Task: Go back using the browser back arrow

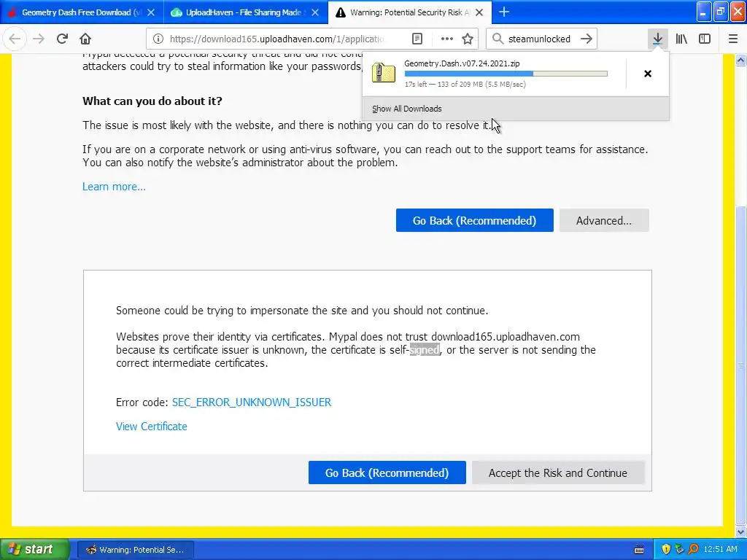Action: [x=15, y=39]
